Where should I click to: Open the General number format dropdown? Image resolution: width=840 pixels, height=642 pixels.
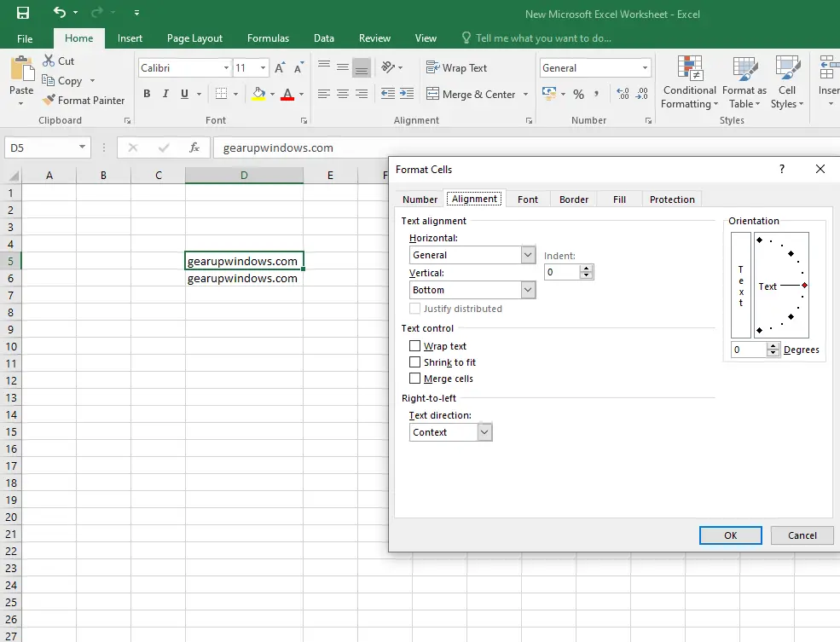[x=645, y=68]
